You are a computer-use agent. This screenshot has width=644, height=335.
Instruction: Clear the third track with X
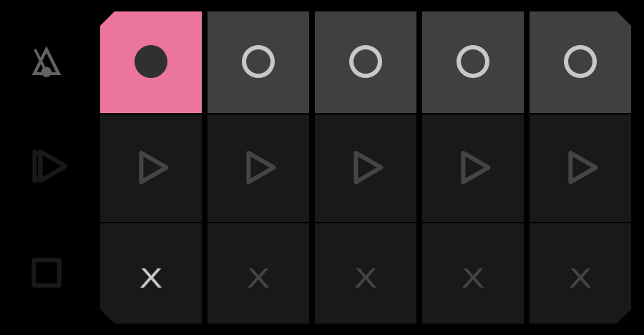366,273
